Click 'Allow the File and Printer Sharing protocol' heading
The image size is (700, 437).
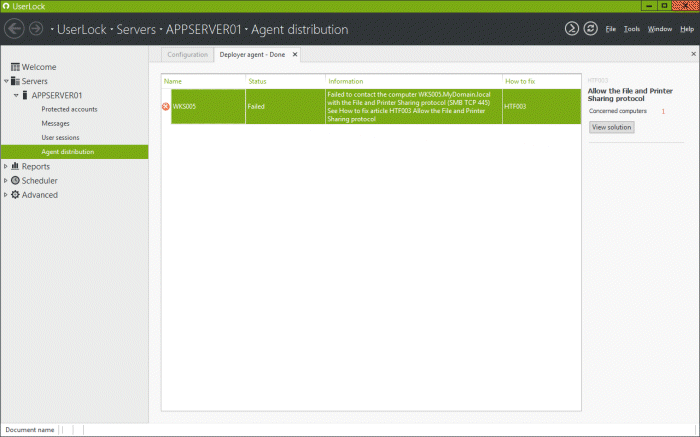[x=630, y=95]
